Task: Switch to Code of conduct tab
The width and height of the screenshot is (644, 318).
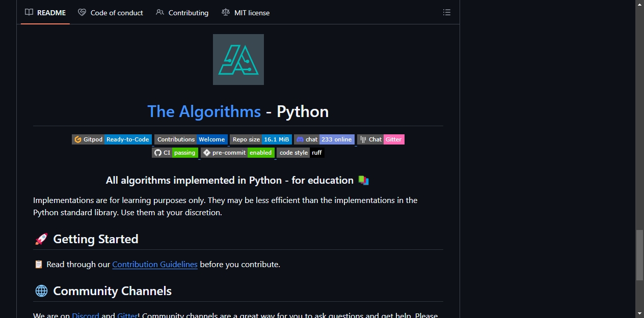Action: tap(111, 13)
